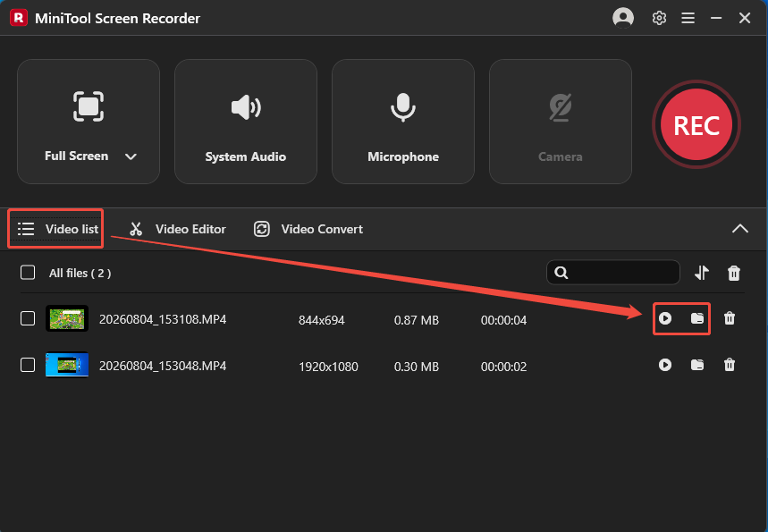Click the video search field

coord(613,273)
